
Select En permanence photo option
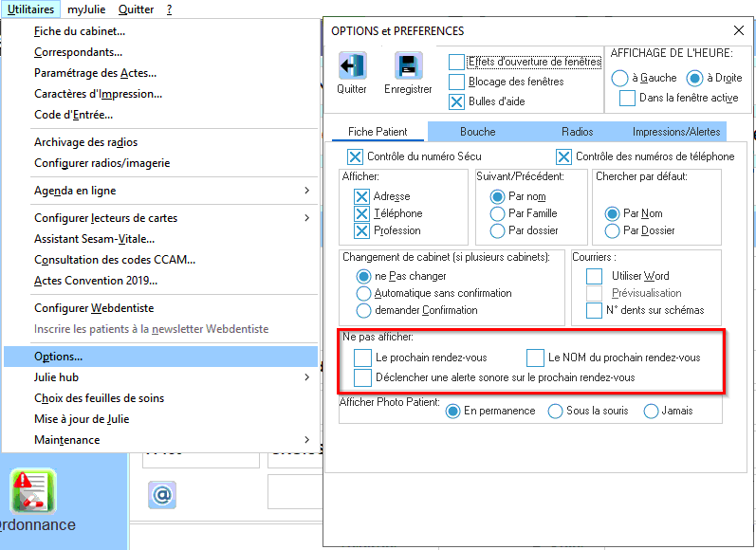pos(452,412)
